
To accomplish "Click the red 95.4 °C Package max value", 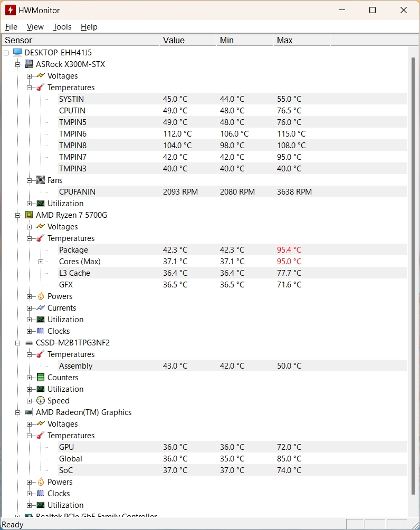I will click(x=289, y=250).
